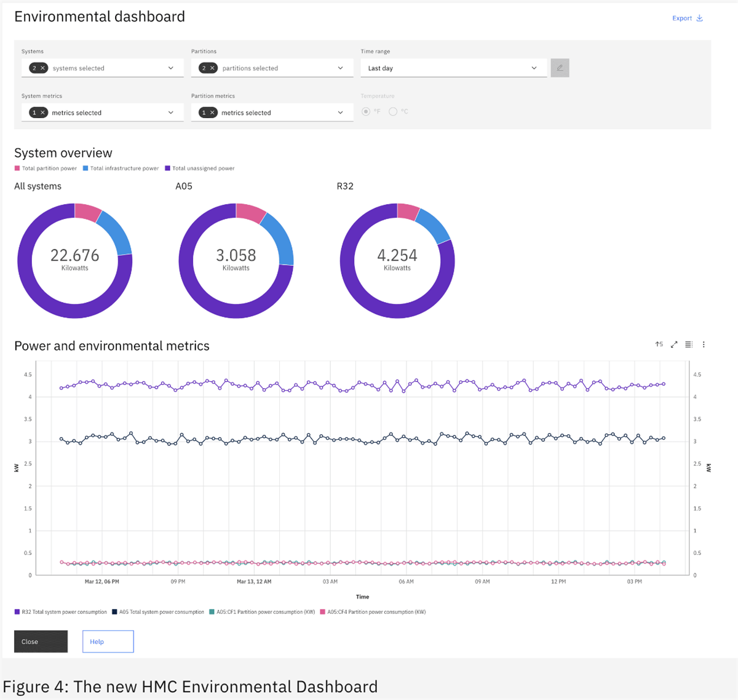Toggle A05:CF4 Partition power legend item
This screenshot has height=700, width=738.
click(x=372, y=612)
